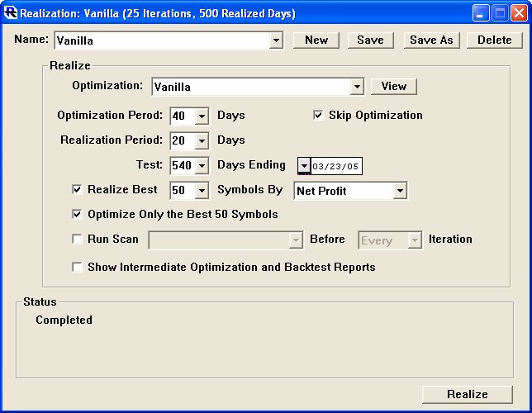532x413 pixels.
Task: Open the date picker arrow beside 03/23/05
Action: coord(303,166)
